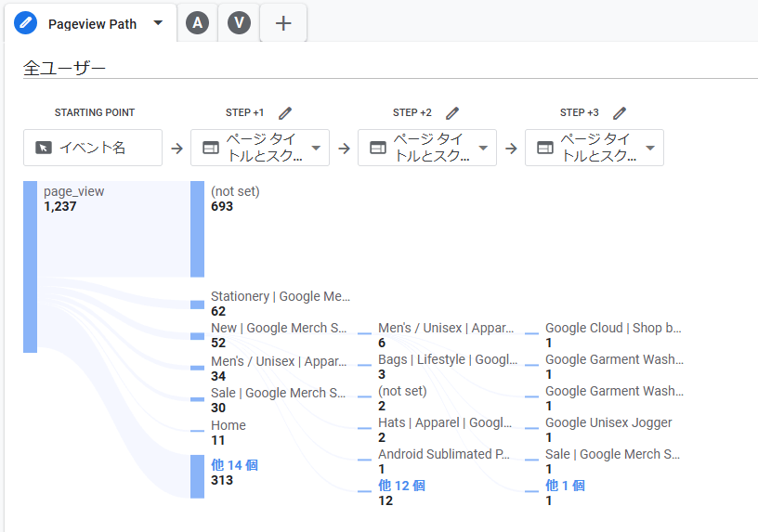Expand the 他 1 個 link in step 3
The width and height of the screenshot is (758, 532).
click(565, 486)
